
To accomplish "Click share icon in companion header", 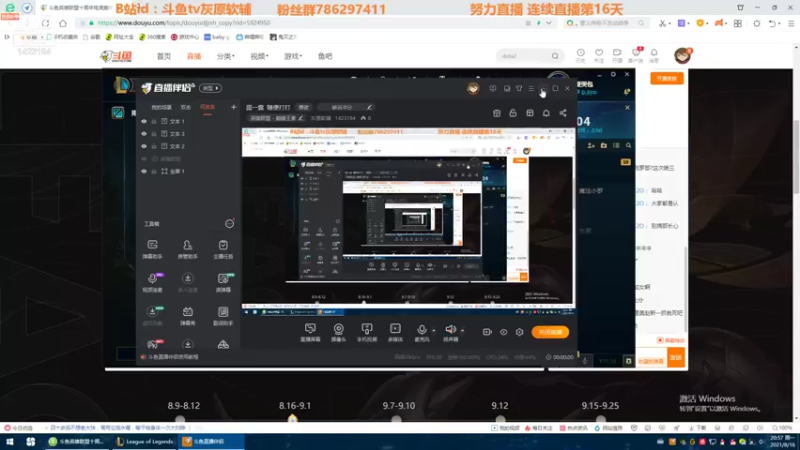I will (563, 113).
